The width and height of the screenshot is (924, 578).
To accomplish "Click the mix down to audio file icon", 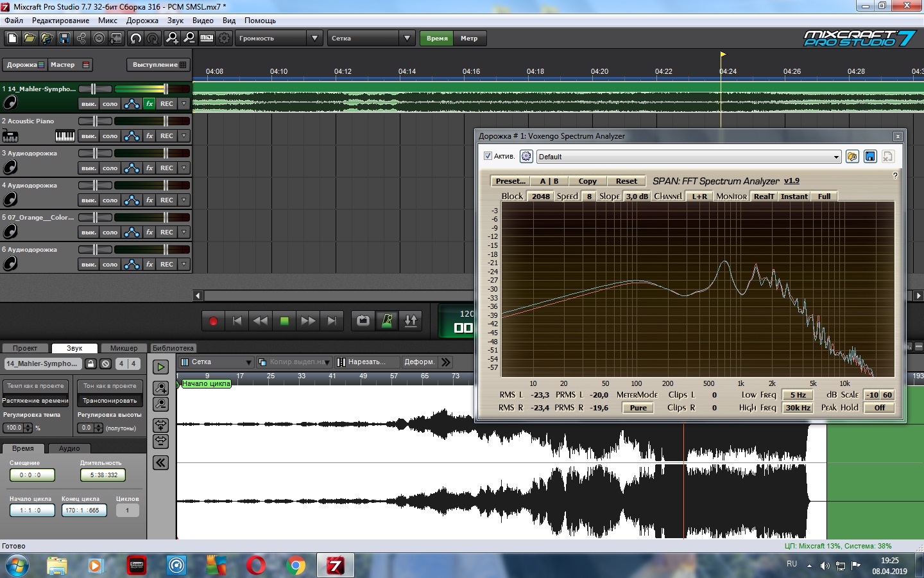I will (x=116, y=39).
